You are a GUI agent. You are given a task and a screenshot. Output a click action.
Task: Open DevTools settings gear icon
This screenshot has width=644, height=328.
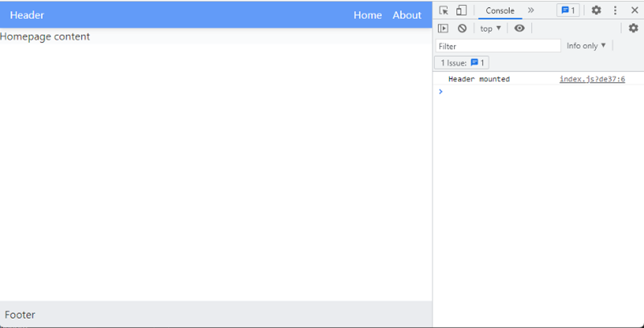(596, 10)
